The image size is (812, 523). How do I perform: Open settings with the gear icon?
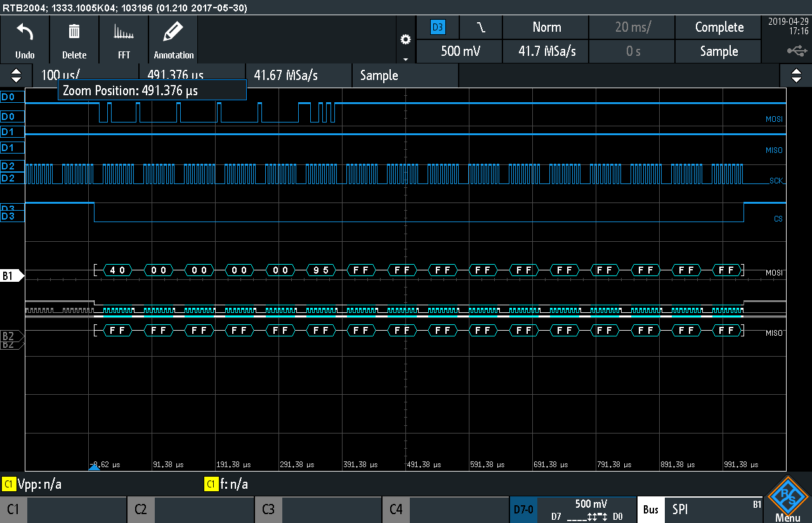point(406,39)
